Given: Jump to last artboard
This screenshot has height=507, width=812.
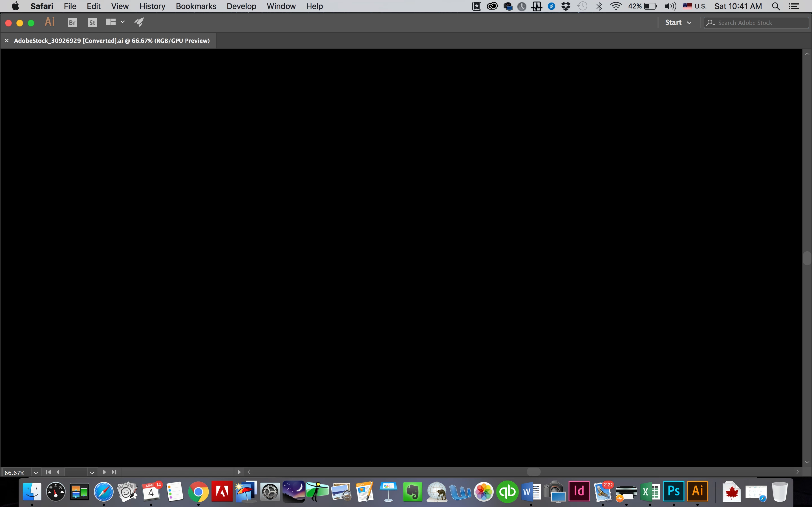Looking at the screenshot, I should point(114,472).
